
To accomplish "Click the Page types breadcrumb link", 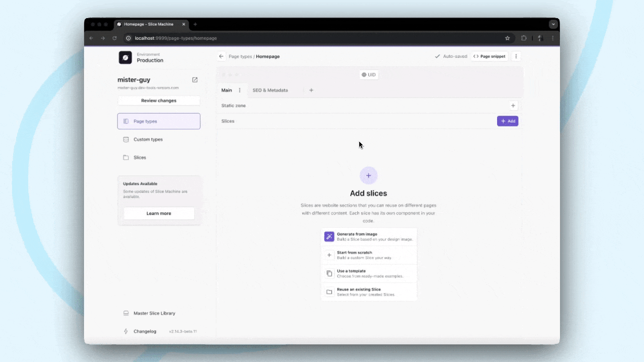I will (x=240, y=56).
